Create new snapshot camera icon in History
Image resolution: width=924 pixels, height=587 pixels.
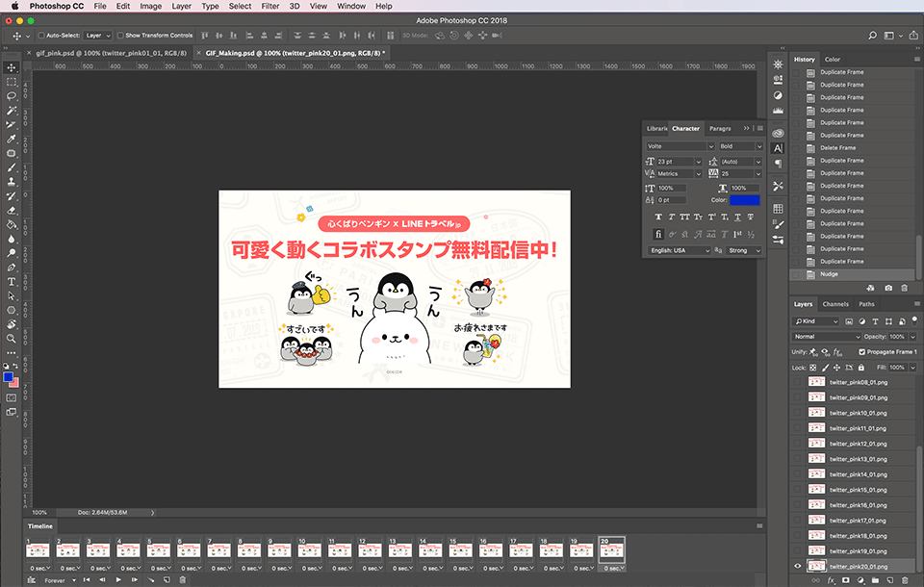[x=888, y=288]
